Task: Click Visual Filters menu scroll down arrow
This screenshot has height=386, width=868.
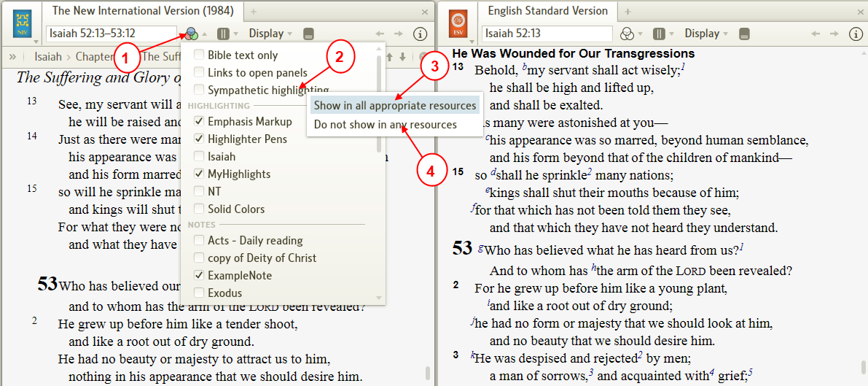Action: pyautogui.click(x=379, y=298)
